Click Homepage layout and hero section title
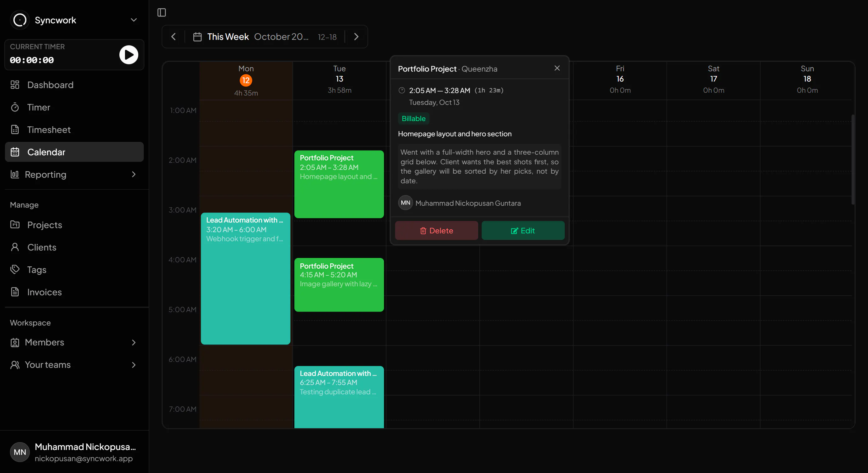This screenshot has height=473, width=868. point(455,133)
